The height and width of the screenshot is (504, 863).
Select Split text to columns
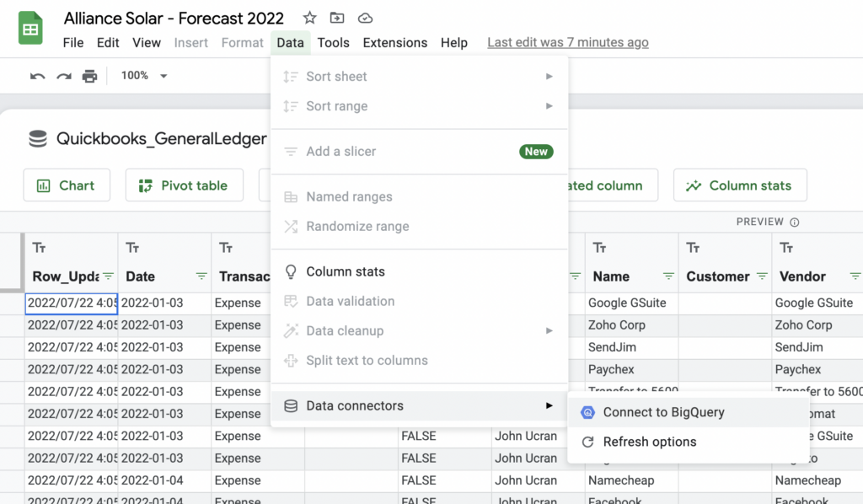coord(420,361)
